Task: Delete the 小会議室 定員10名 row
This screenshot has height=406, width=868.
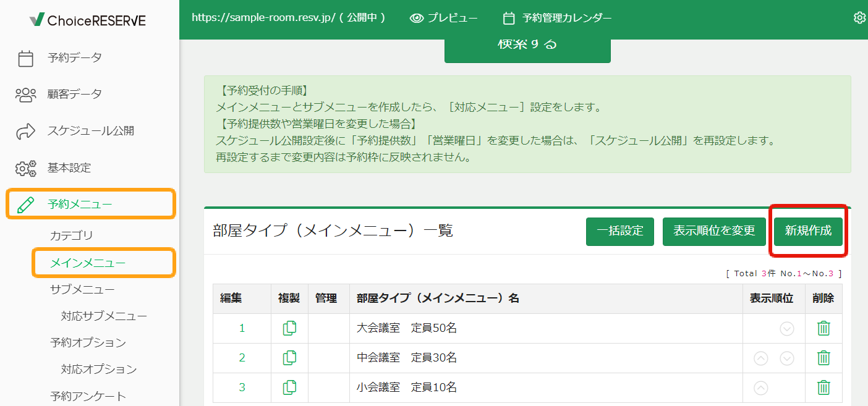Action: tap(823, 387)
